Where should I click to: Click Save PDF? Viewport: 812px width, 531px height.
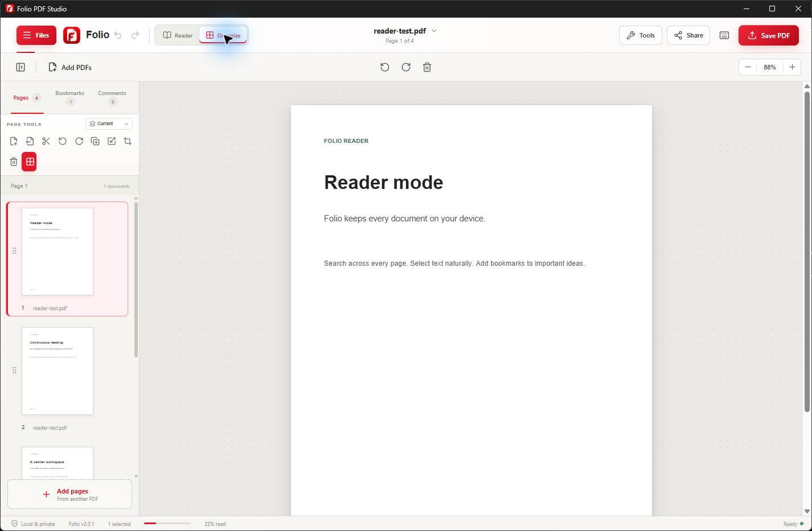[769, 35]
